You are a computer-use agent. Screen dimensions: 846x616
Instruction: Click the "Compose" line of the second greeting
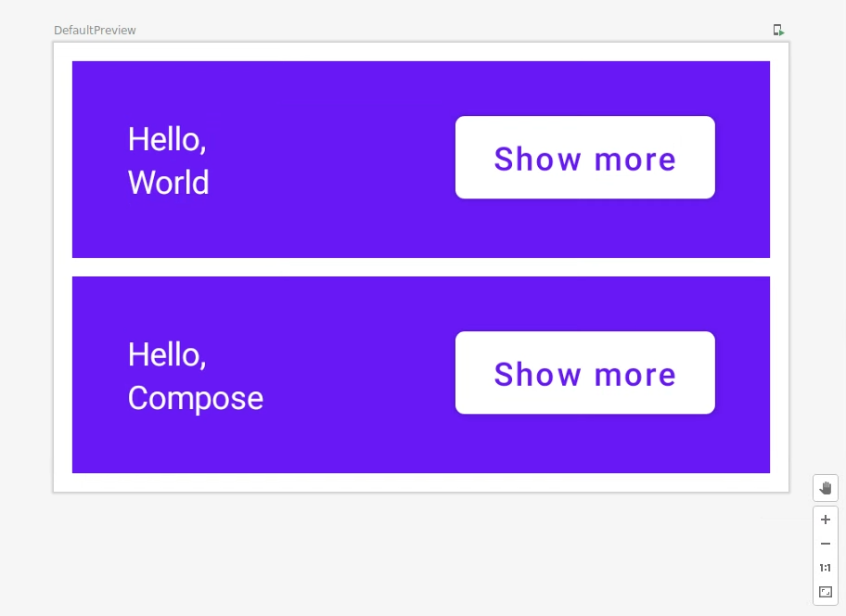point(195,399)
